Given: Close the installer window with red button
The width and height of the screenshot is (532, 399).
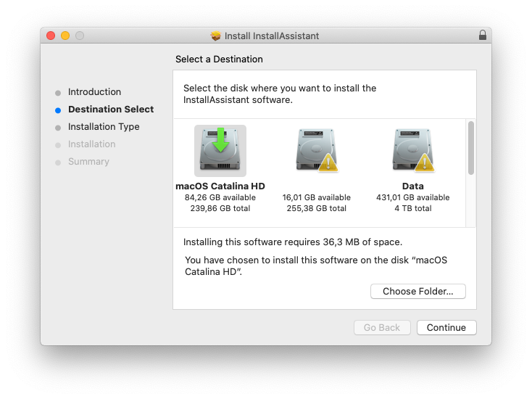Looking at the screenshot, I should [x=51, y=36].
